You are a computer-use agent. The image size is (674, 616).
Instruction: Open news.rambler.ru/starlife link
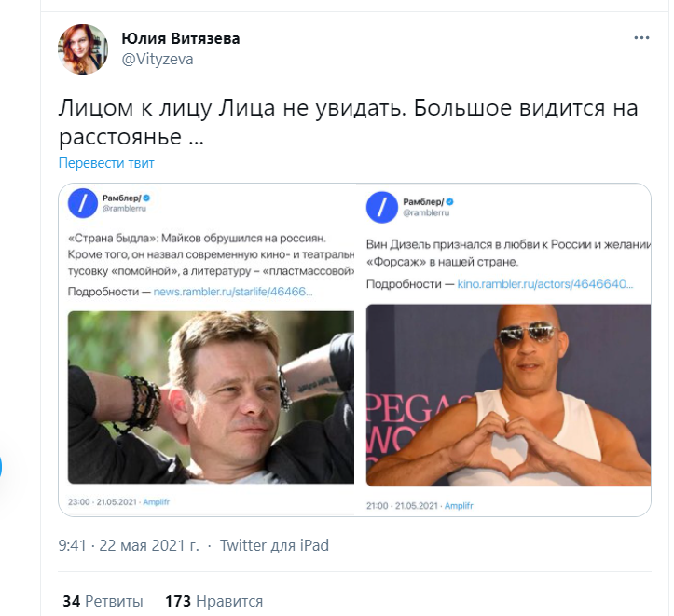(232, 292)
